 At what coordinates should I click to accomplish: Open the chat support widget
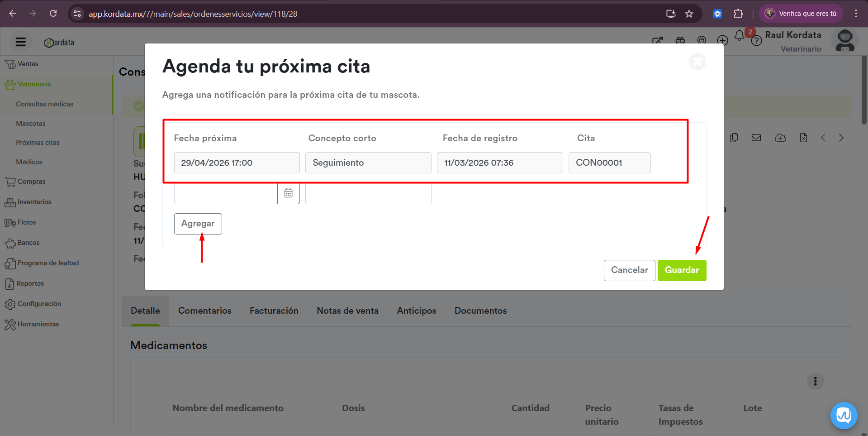pyautogui.click(x=844, y=415)
